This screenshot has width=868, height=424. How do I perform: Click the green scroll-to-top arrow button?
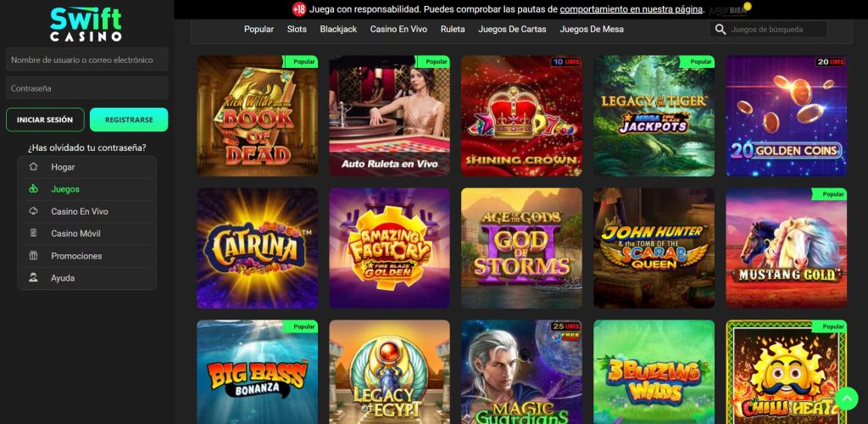(x=846, y=399)
